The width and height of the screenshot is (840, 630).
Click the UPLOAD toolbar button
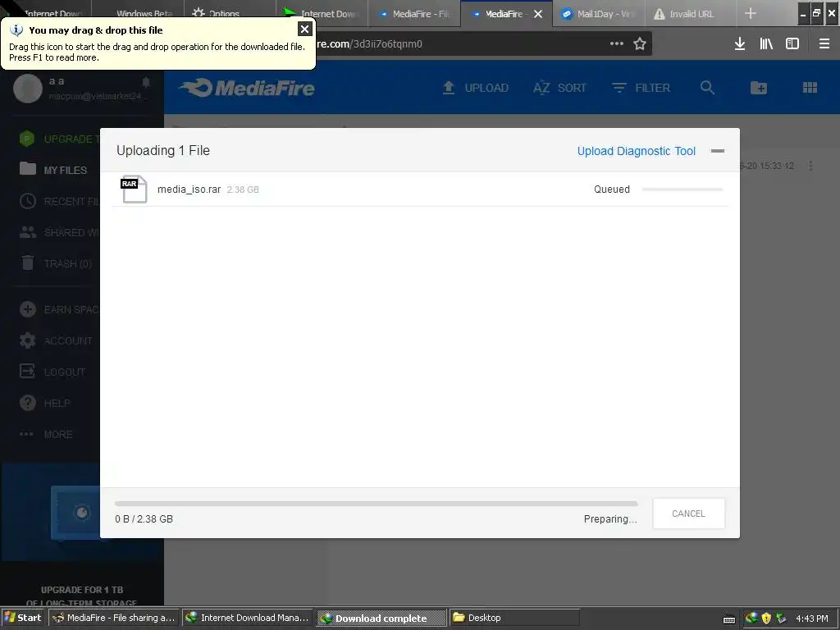click(x=475, y=88)
